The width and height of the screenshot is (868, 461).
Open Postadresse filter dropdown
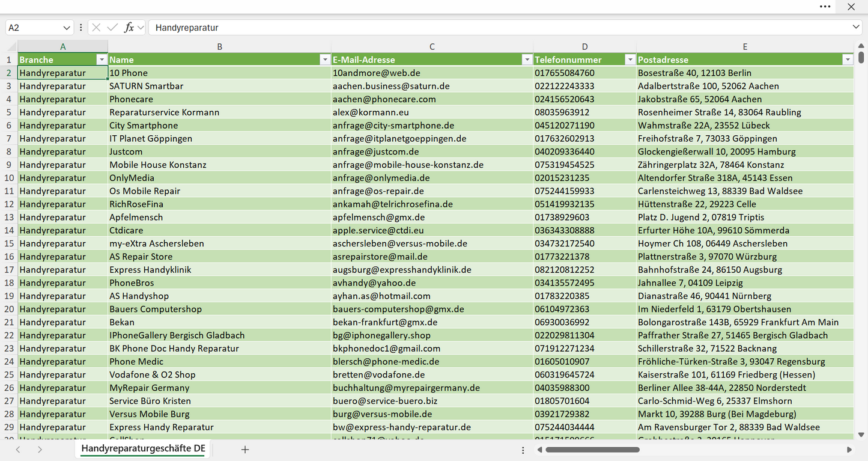pos(848,60)
